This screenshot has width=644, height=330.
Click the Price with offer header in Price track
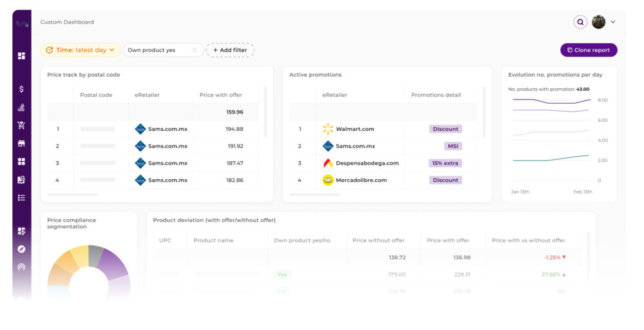click(220, 95)
